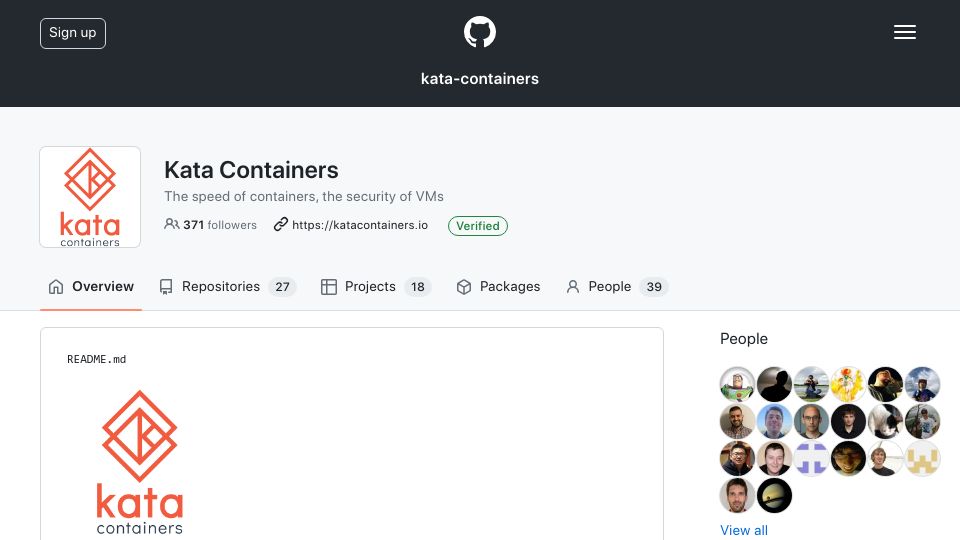Viewport: 960px width, 540px height.
Task: Go to the Packages tab
Action: click(x=498, y=287)
